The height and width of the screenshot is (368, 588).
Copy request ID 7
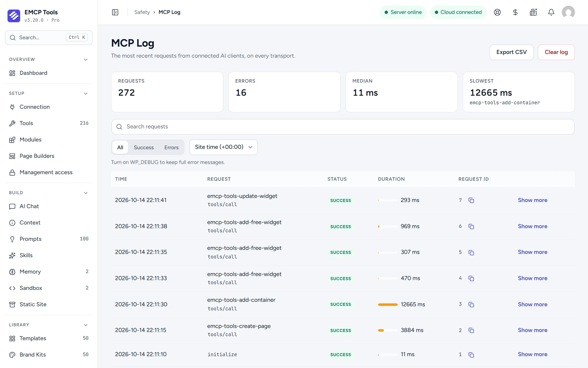(x=471, y=200)
